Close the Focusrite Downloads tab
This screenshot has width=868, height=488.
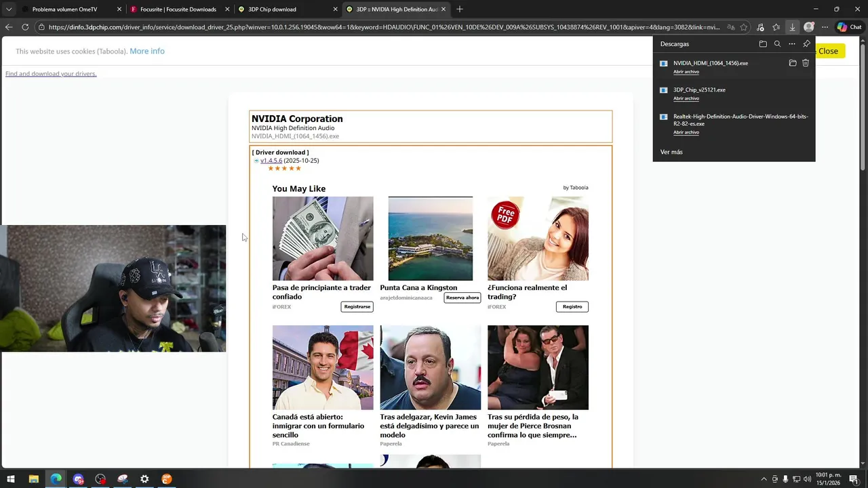click(227, 9)
